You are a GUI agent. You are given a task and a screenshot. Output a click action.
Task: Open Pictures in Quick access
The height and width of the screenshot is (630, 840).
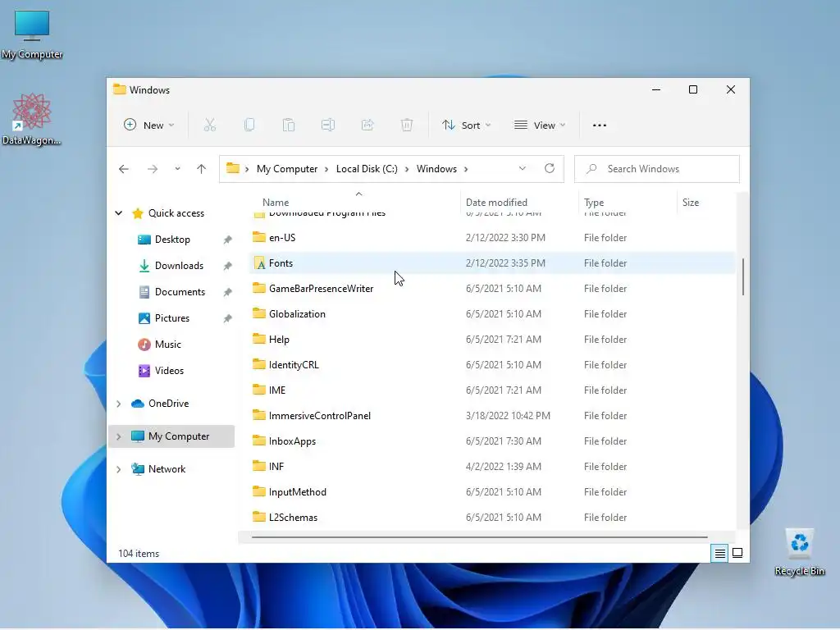(172, 318)
